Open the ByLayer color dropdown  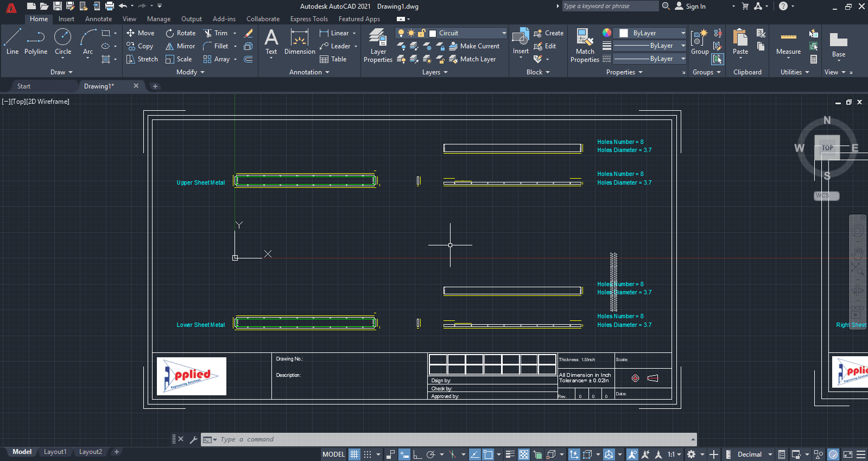[x=683, y=33]
